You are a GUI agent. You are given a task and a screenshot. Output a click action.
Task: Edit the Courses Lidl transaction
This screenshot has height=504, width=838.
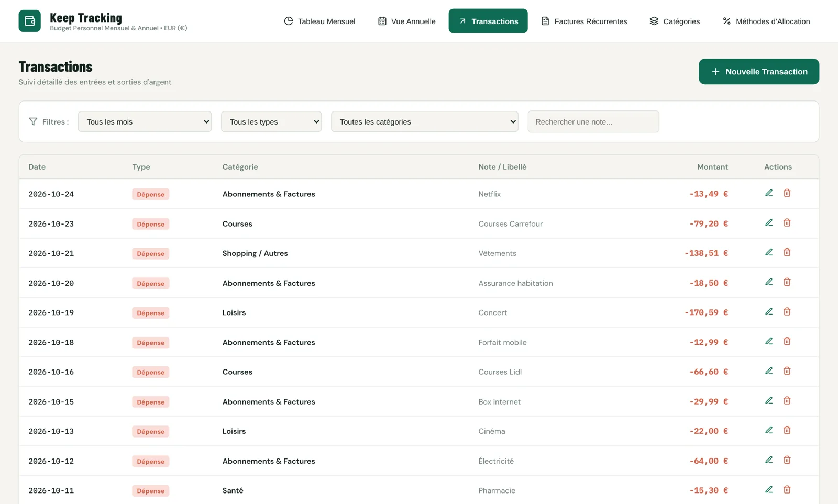click(x=769, y=371)
